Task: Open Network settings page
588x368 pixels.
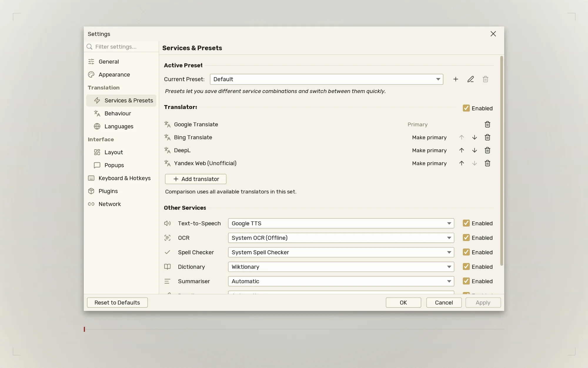Action: pyautogui.click(x=121, y=204)
